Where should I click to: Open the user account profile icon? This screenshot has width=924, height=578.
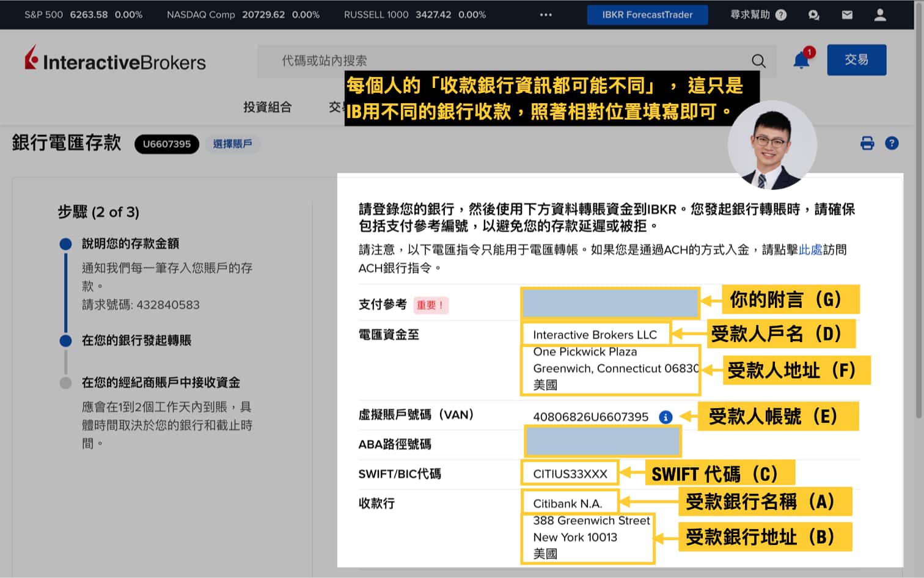coord(879,15)
